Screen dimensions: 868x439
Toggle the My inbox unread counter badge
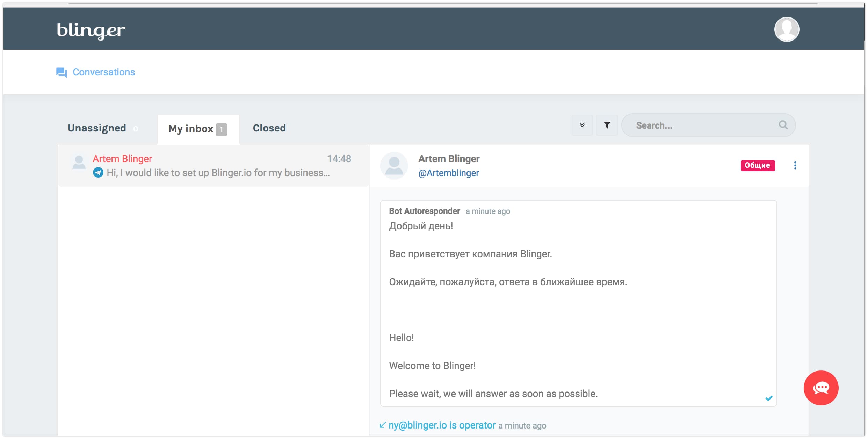click(222, 129)
